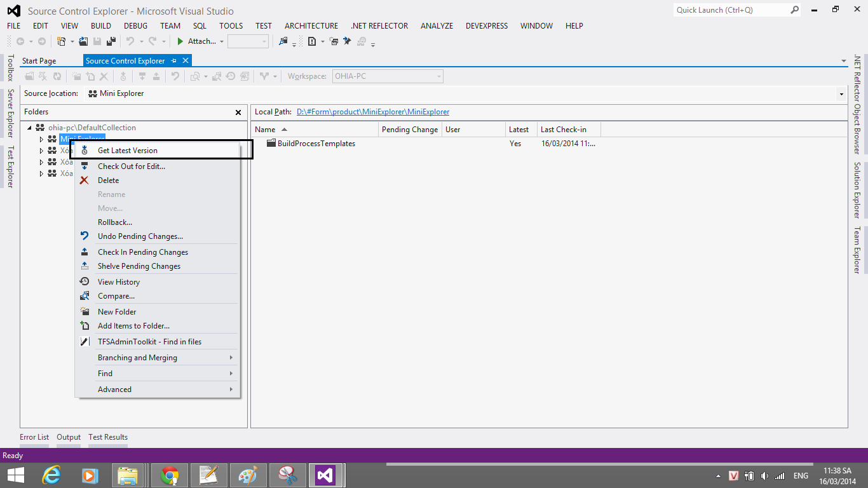Click the Open File toolbar icon
Viewport: 868px width, 488px height.
point(83,41)
